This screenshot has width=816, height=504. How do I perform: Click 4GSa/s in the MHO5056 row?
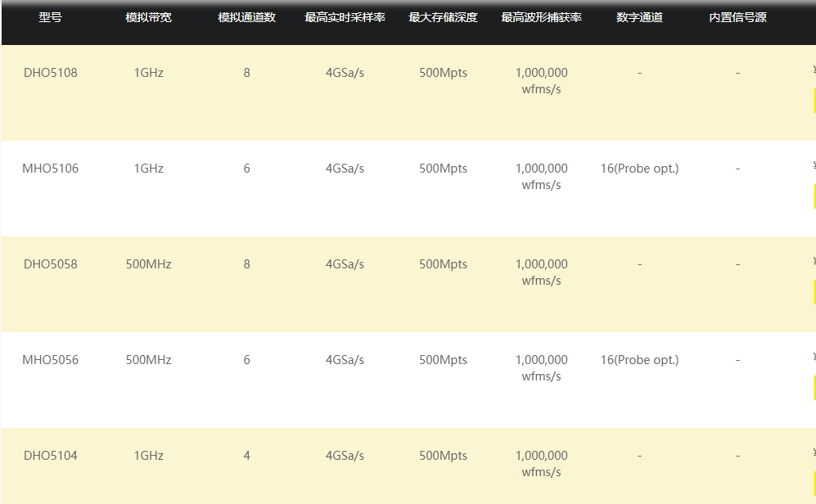click(345, 360)
